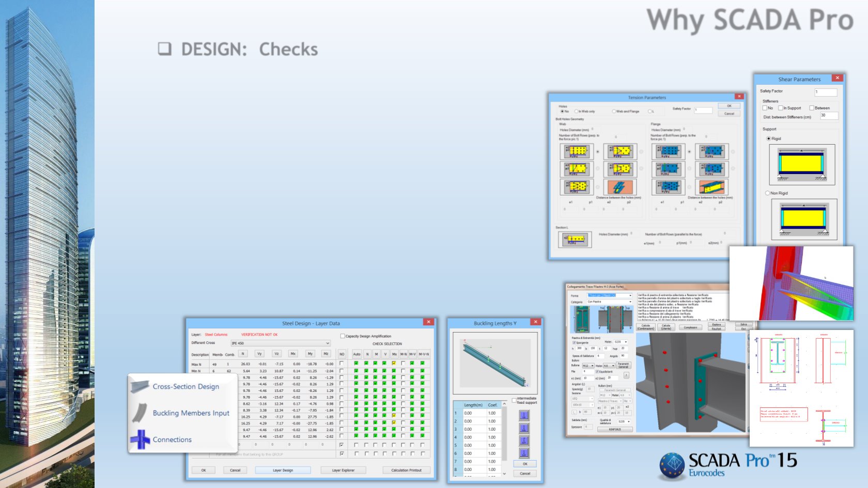Check Between stiffeners option

[x=812, y=108]
